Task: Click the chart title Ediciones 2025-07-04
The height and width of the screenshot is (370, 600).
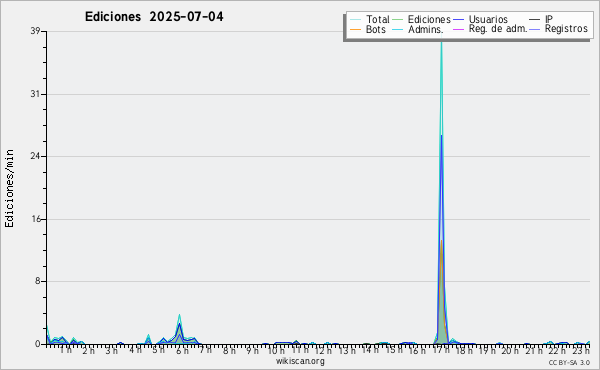Action: pos(154,17)
